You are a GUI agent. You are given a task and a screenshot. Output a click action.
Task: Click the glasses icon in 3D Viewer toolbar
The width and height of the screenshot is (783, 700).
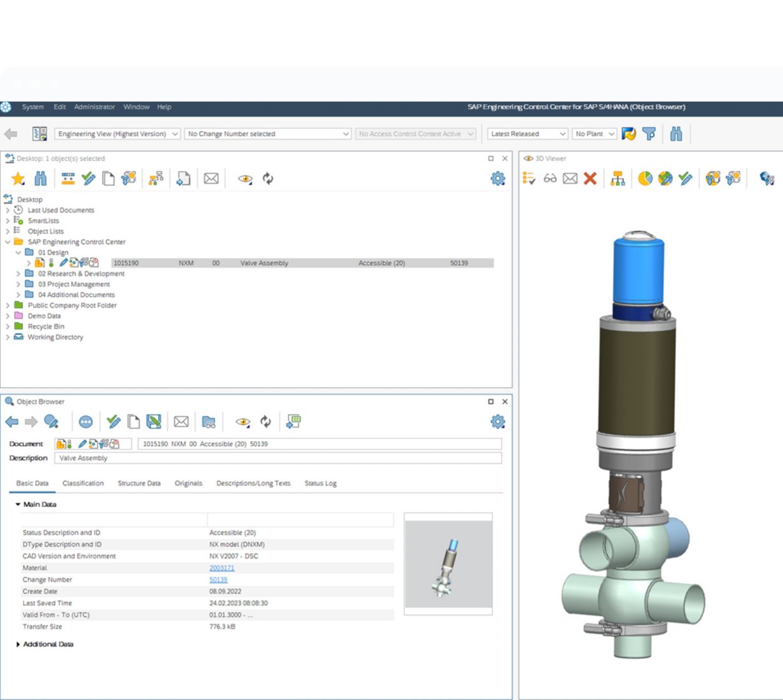tap(550, 179)
